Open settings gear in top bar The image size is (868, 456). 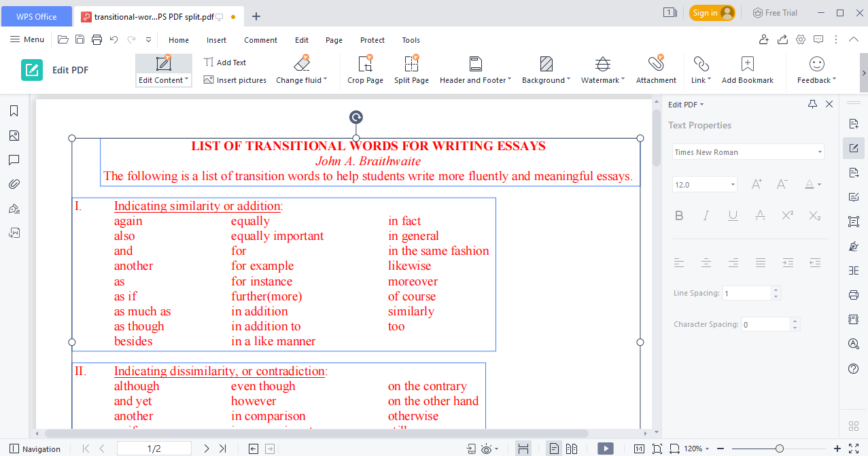point(801,40)
